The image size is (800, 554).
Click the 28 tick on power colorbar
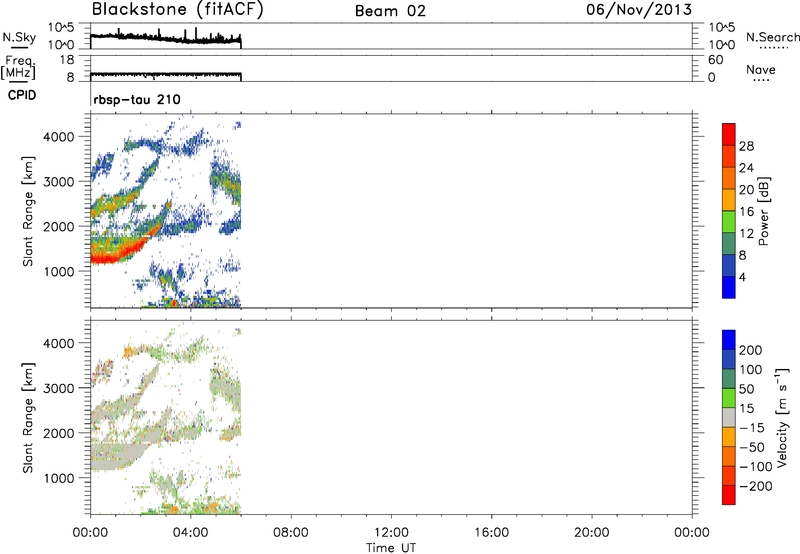(746, 146)
